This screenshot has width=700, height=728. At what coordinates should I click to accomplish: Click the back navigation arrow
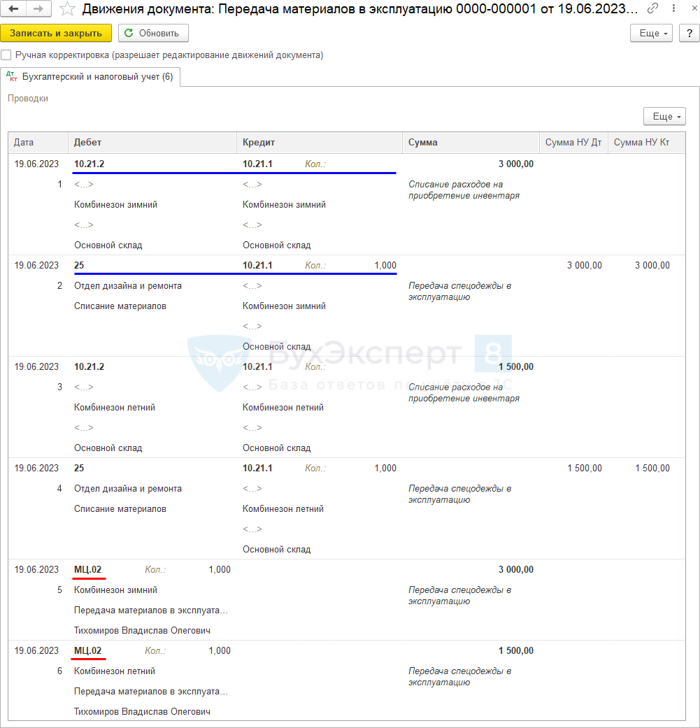pos(13,9)
